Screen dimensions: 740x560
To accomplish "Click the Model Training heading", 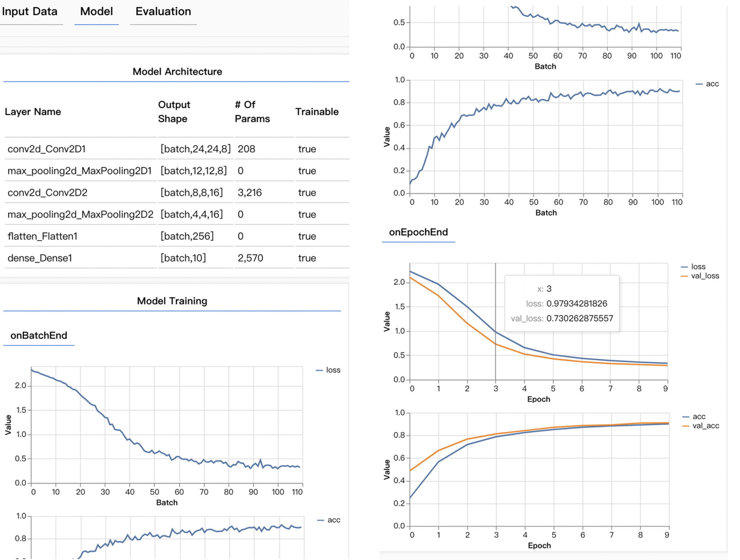I will coord(172,301).
